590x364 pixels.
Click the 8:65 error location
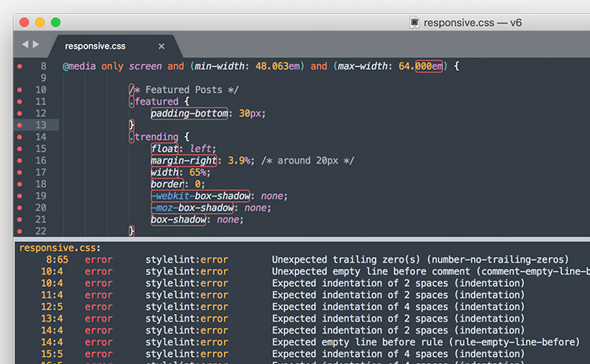coord(57,260)
